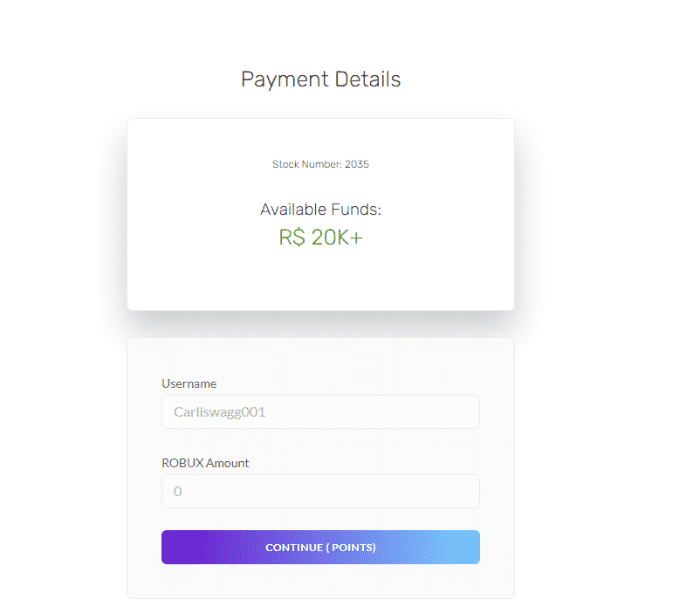Select the Stock Number 2035 text
700x607 pixels.
click(320, 164)
